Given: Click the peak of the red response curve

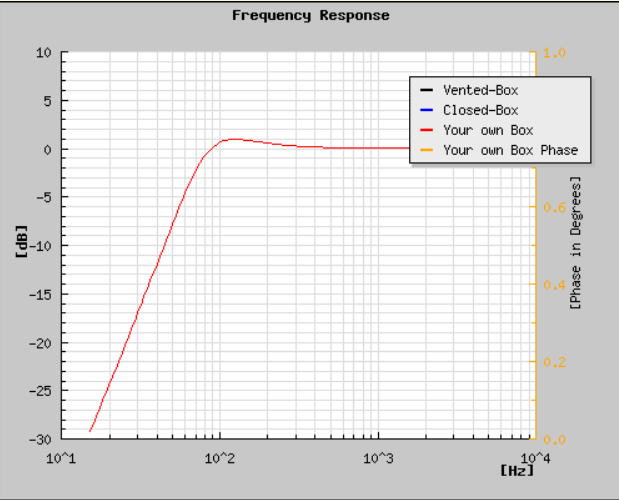Looking at the screenshot, I should (235, 139).
